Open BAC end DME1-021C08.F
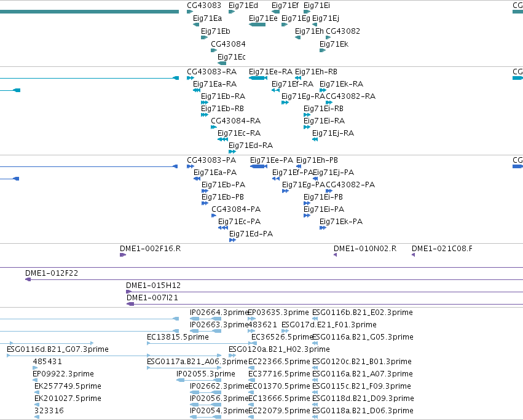 pyautogui.click(x=442, y=249)
